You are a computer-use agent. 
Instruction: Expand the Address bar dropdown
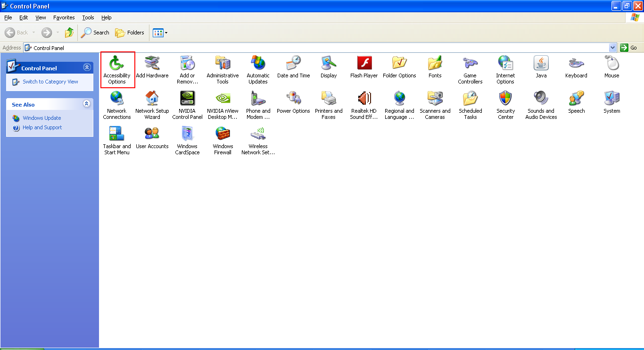pos(613,48)
